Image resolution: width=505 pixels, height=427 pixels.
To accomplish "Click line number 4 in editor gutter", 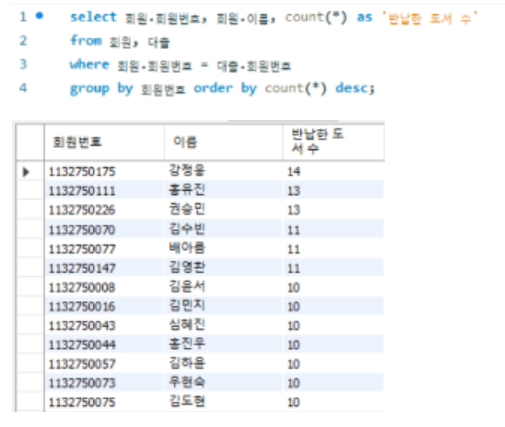I will 23,88.
